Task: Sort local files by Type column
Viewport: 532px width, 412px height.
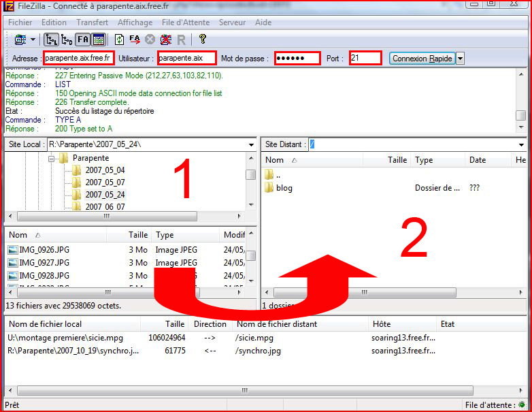Action: tap(186, 235)
